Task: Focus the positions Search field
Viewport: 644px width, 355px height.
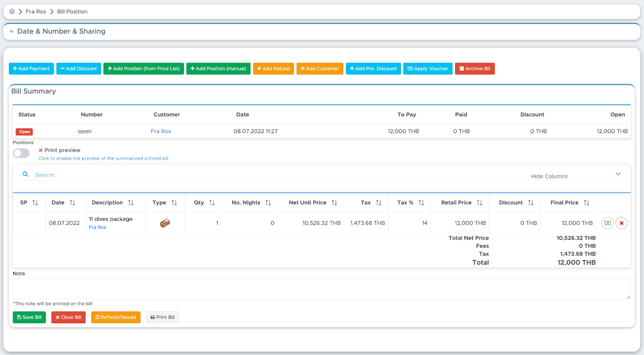Action: 278,175
